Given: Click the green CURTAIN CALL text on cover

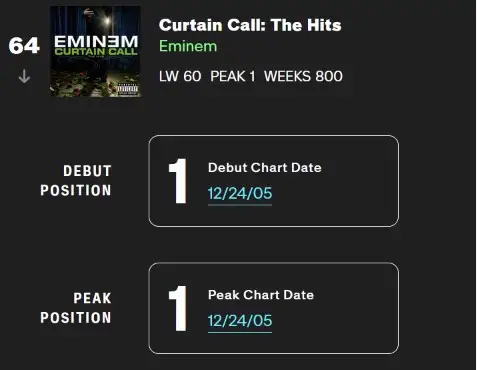Looking at the screenshot, I should [x=96, y=52].
